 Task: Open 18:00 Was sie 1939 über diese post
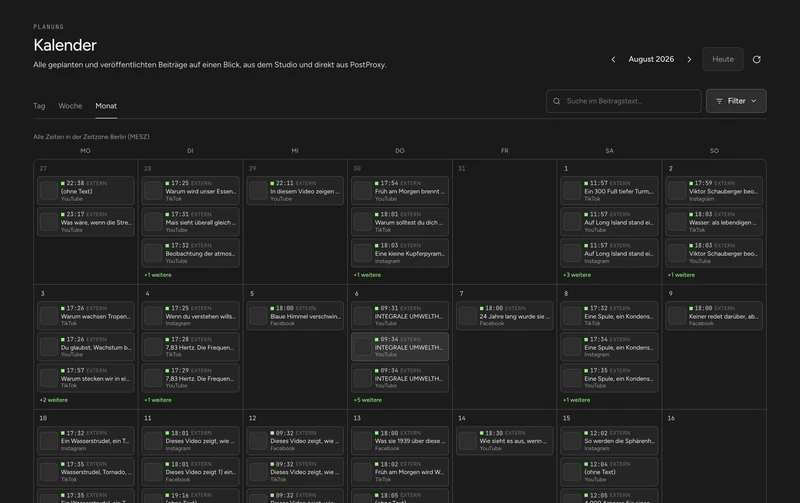click(400, 441)
